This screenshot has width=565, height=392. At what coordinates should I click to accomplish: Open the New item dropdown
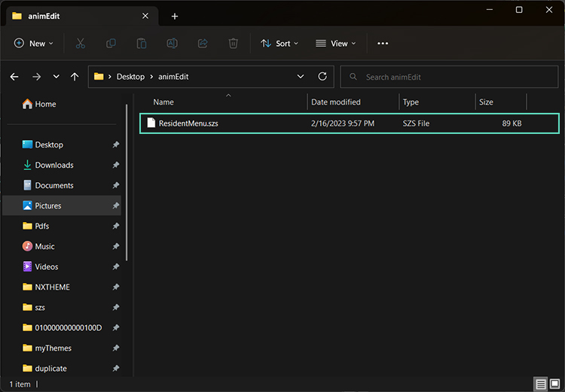coord(34,44)
